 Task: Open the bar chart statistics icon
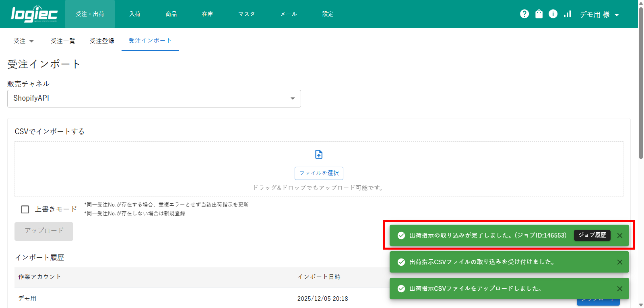click(x=568, y=14)
